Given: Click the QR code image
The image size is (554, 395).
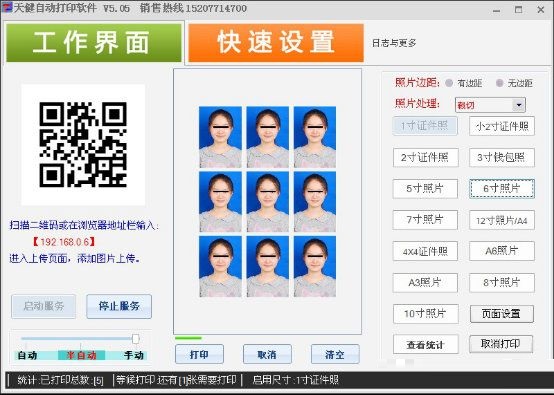Looking at the screenshot, I should point(83,145).
